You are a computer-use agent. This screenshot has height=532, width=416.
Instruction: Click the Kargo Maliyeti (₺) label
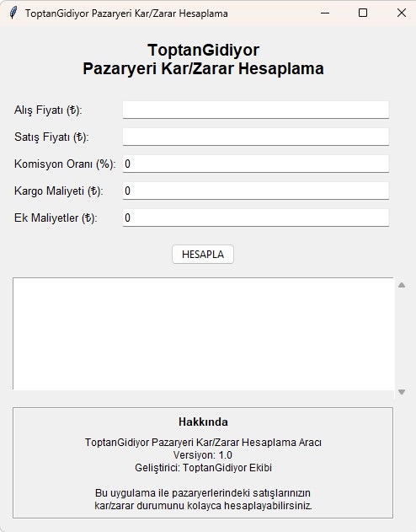(x=59, y=191)
